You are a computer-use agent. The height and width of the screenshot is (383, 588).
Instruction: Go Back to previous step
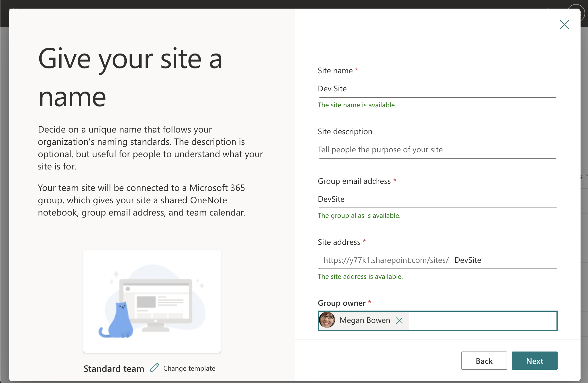[484, 361]
